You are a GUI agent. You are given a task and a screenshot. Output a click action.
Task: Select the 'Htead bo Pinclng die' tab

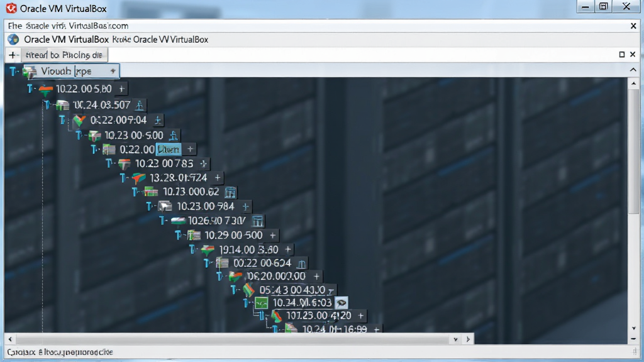pos(64,55)
